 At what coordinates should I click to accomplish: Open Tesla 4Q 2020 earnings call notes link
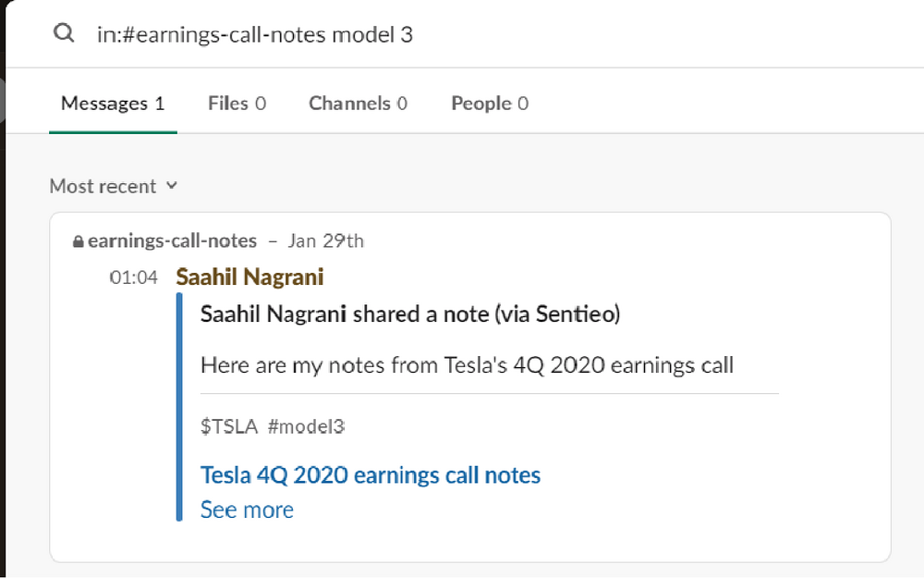[x=371, y=474]
